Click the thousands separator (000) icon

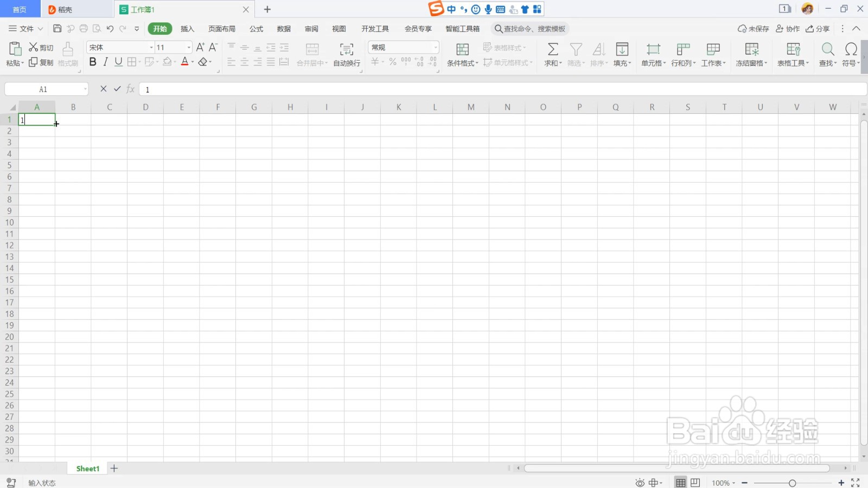[x=406, y=62]
